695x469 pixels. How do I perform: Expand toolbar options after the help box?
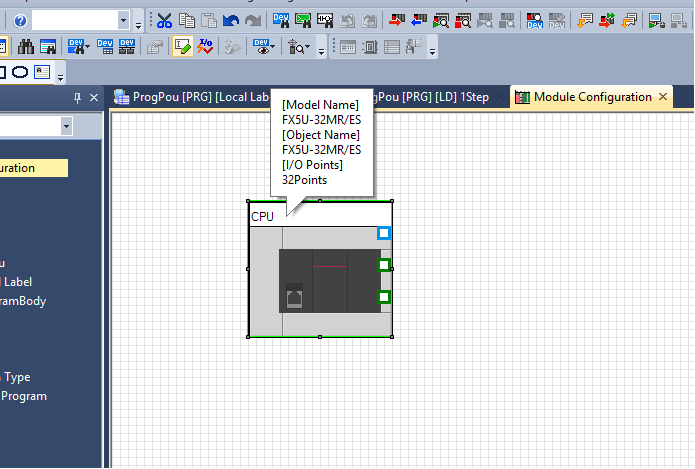(x=138, y=23)
